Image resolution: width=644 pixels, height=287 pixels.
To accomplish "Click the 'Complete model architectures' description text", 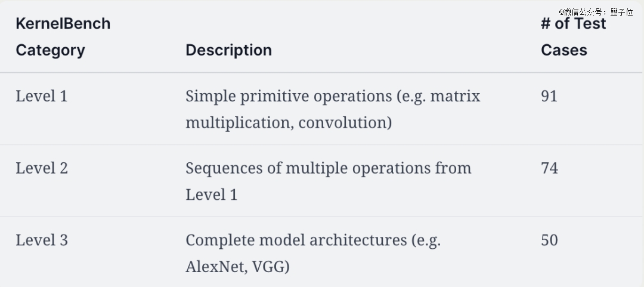I will [x=296, y=240].
